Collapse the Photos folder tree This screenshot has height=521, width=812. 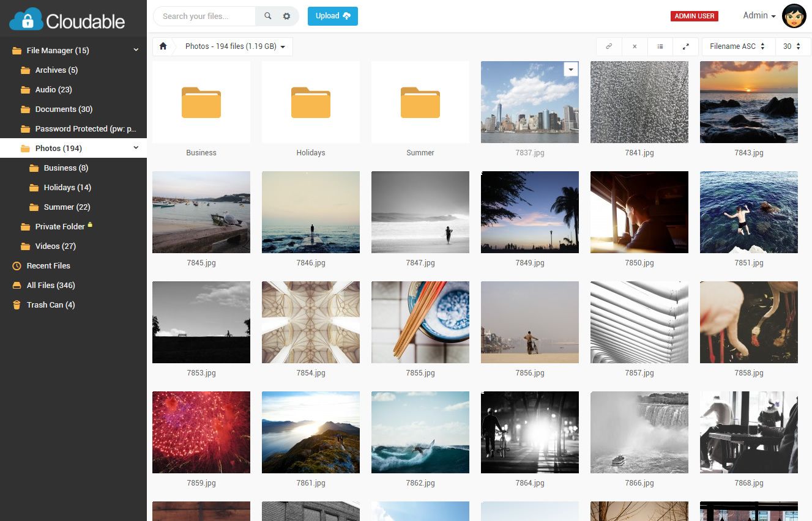136,148
